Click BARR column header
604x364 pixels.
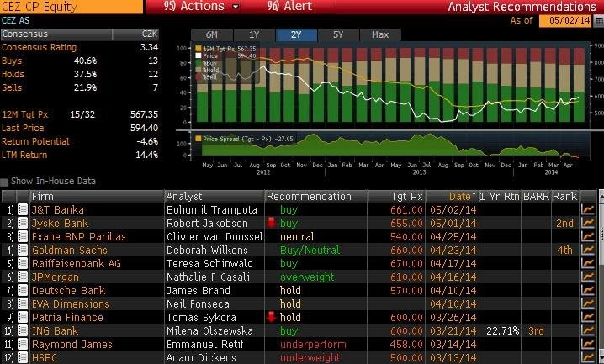pos(536,197)
